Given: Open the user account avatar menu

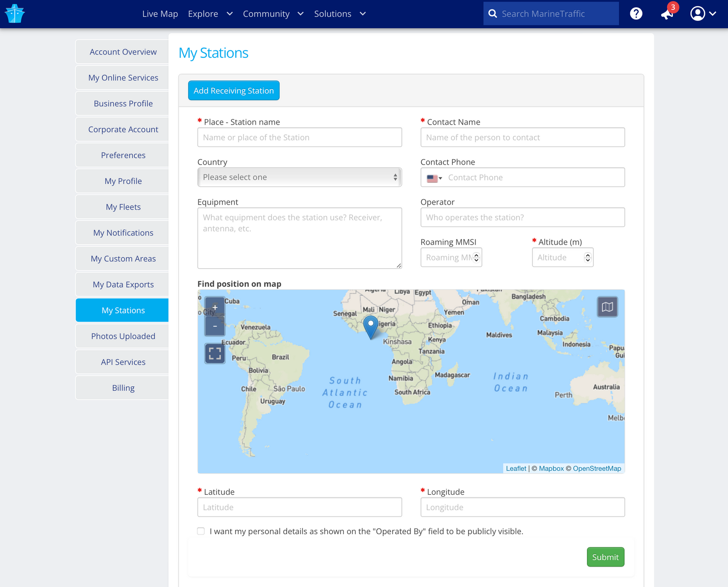Looking at the screenshot, I should click(x=703, y=14).
